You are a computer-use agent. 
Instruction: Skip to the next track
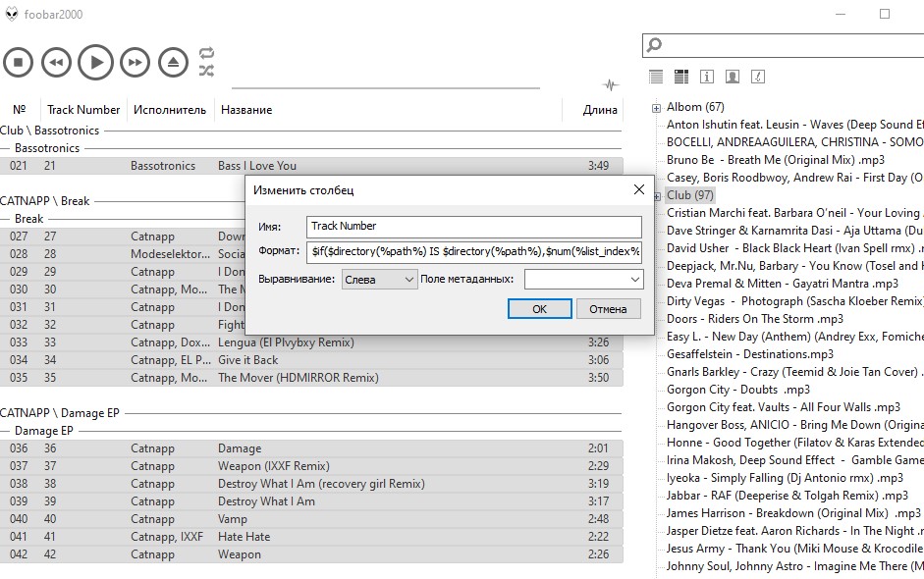135,63
